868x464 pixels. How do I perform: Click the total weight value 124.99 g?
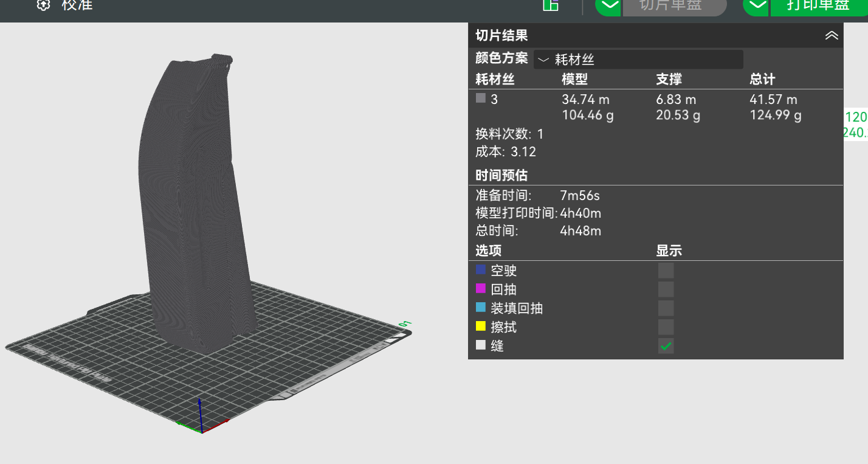(776, 116)
